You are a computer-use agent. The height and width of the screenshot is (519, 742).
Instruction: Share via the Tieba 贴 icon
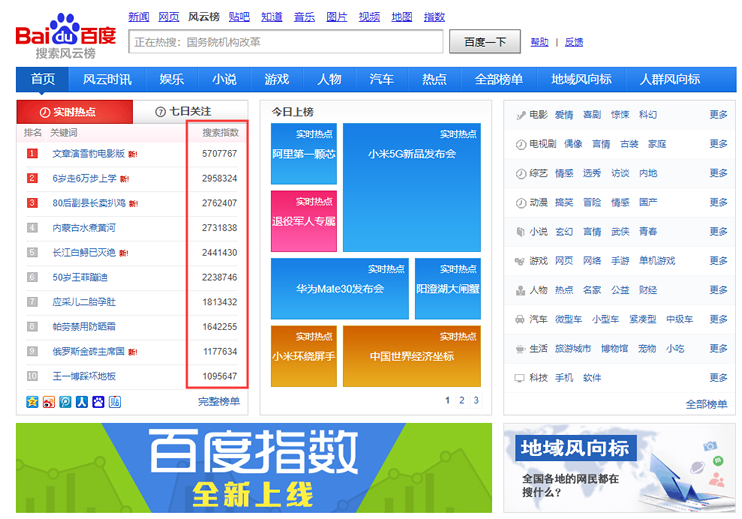coord(115,402)
